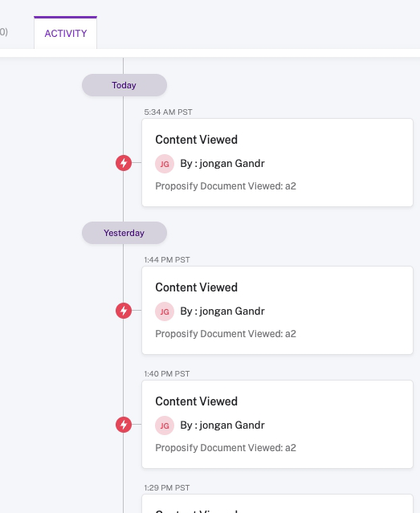Select Proposify Document Viewed: a2 at 1:44 PM
Screen dimensions: 420x513
226,334
